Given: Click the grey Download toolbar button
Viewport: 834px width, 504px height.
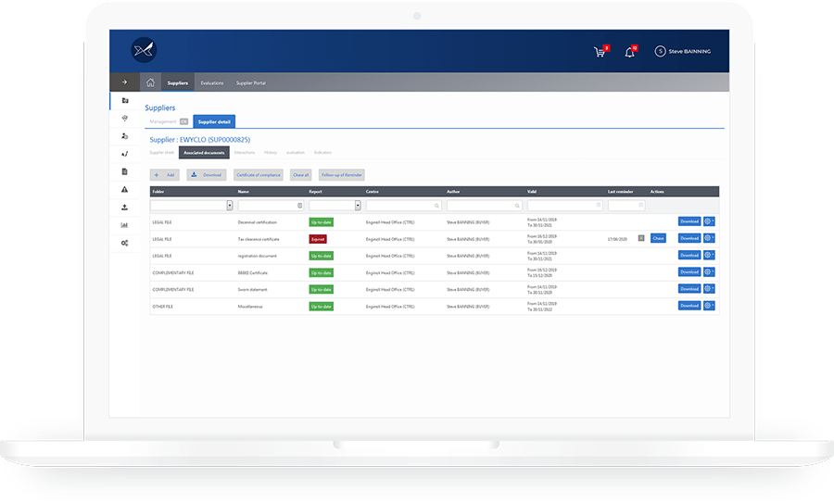Looking at the screenshot, I should coord(207,175).
